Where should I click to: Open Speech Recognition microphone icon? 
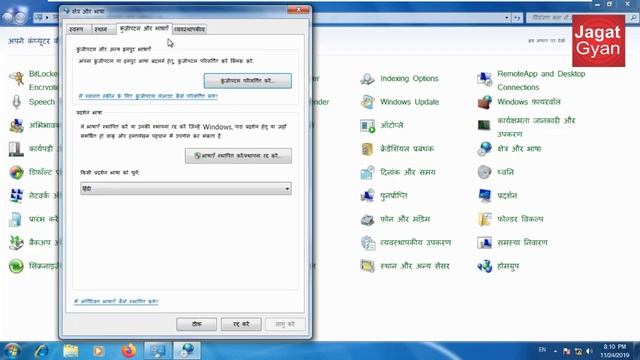(16, 102)
